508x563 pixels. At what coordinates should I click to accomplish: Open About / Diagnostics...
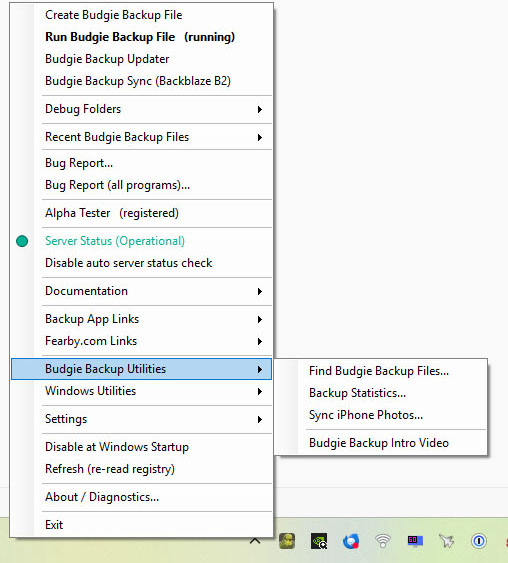[141, 497]
